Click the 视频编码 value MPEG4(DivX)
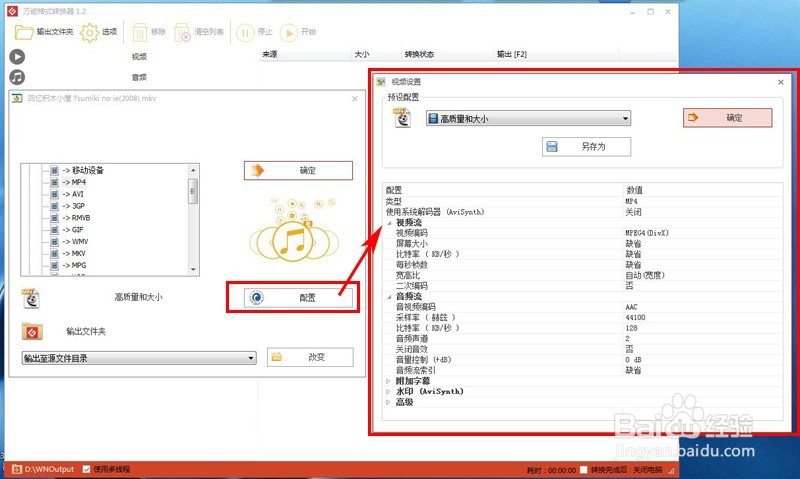Image resolution: width=800 pixels, height=479 pixels. [647, 233]
